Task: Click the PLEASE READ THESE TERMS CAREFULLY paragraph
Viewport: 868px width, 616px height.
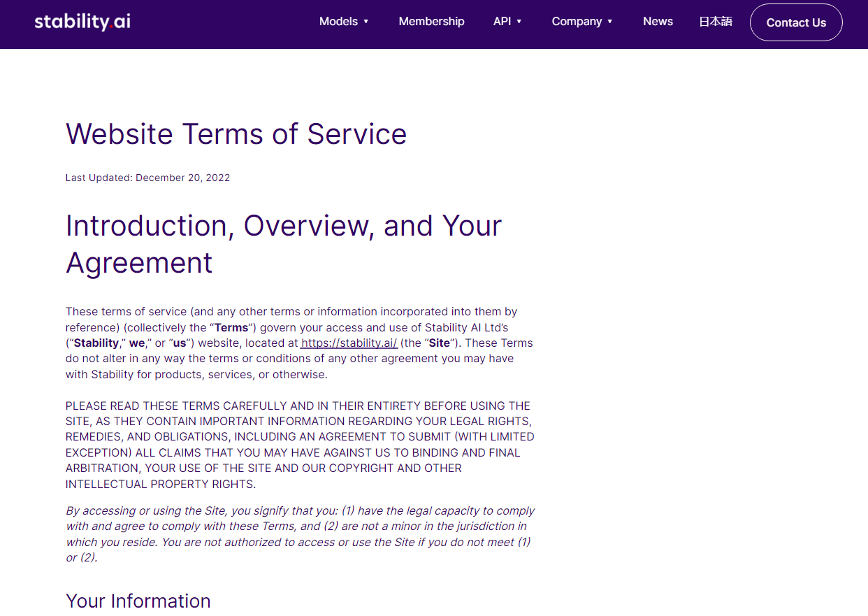Action: tap(300, 445)
